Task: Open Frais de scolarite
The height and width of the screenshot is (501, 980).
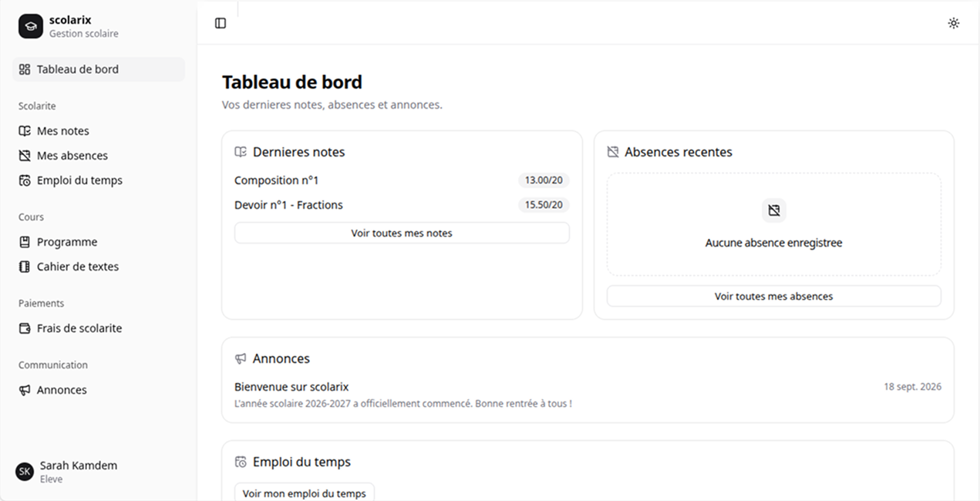Action: coord(99,328)
